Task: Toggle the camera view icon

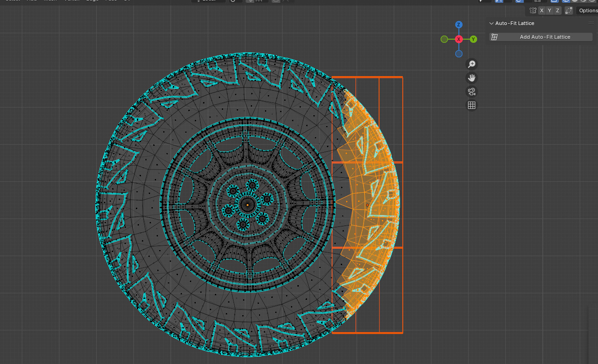Action: click(472, 92)
